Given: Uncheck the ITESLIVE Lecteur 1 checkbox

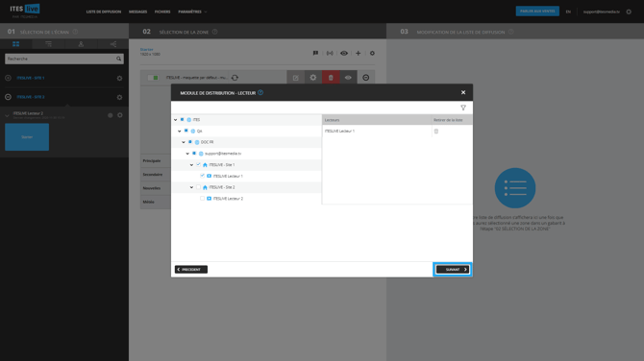Looking at the screenshot, I should [203, 176].
